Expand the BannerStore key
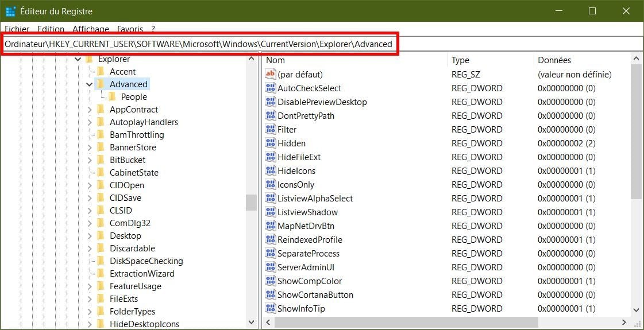This screenshot has width=644, height=330. tap(90, 147)
